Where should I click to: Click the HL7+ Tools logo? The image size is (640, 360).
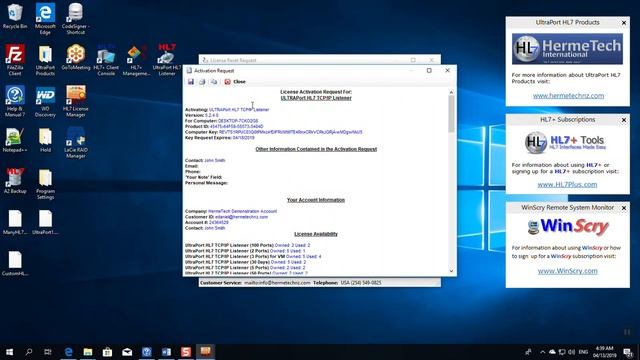click(x=566, y=142)
